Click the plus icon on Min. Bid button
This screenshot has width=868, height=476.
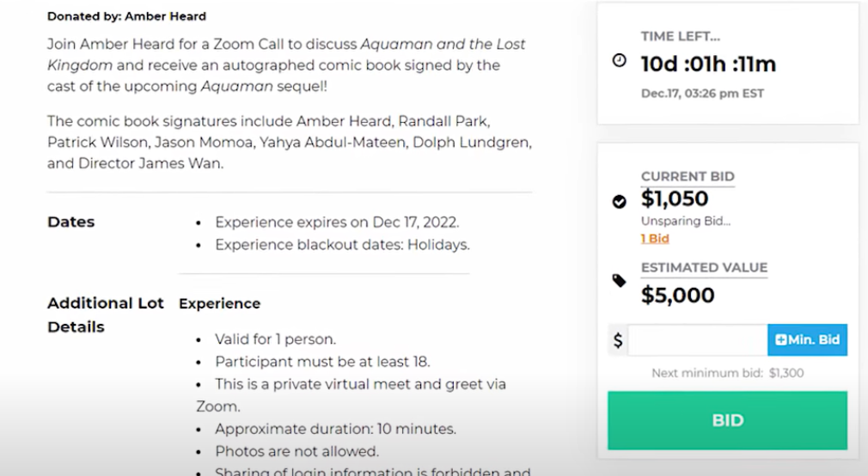(780, 340)
